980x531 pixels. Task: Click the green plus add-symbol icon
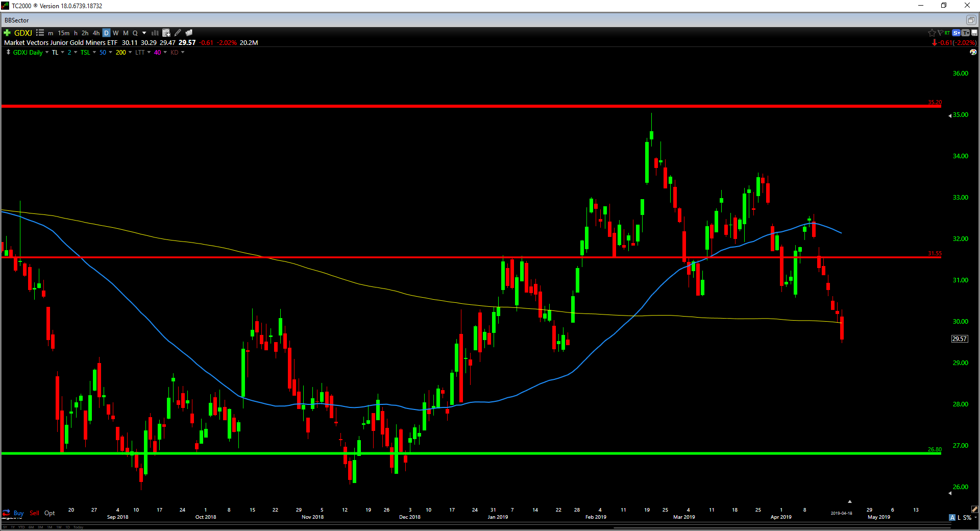7,33
